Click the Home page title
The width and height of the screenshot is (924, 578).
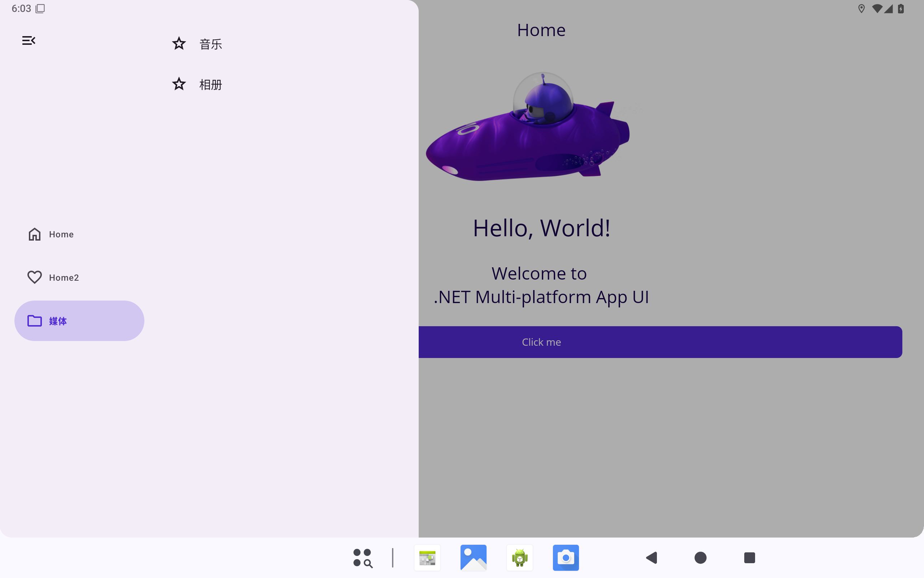541,30
